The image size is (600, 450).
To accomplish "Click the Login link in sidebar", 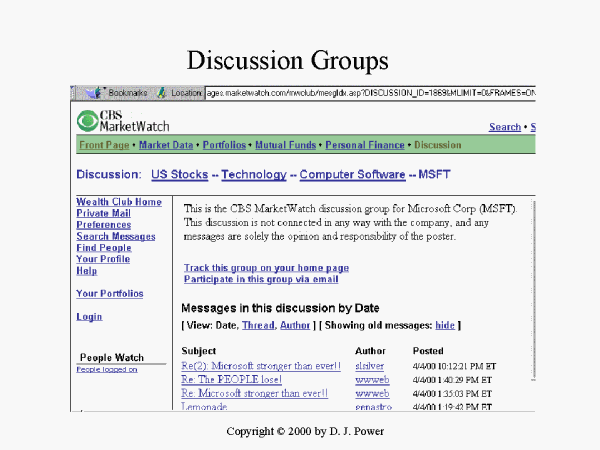I will point(89,316).
